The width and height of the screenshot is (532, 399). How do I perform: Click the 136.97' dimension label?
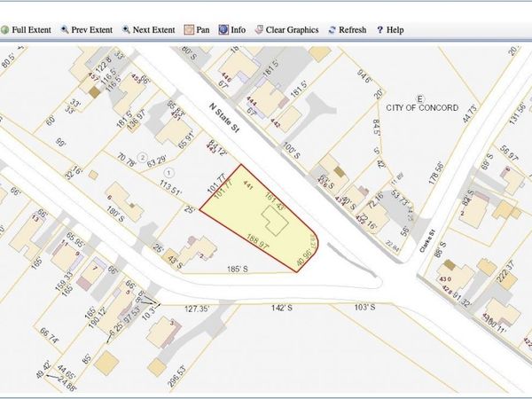click(134, 119)
